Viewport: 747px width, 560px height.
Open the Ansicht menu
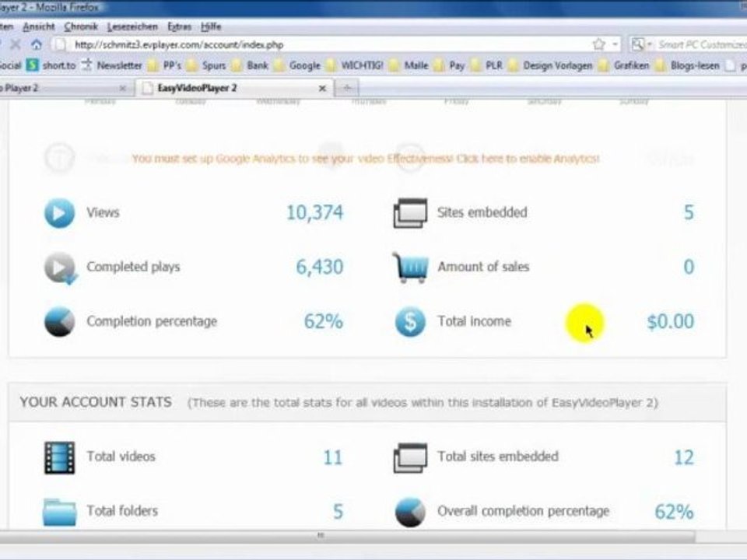tap(39, 26)
